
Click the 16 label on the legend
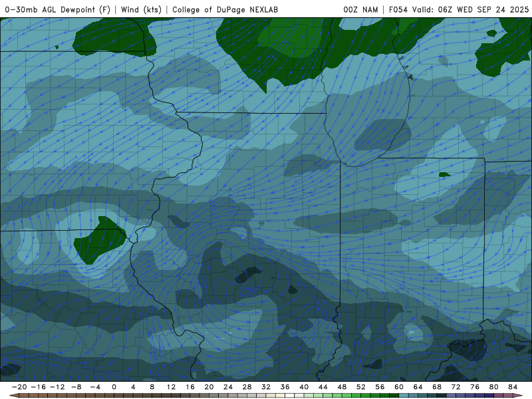(x=190, y=387)
